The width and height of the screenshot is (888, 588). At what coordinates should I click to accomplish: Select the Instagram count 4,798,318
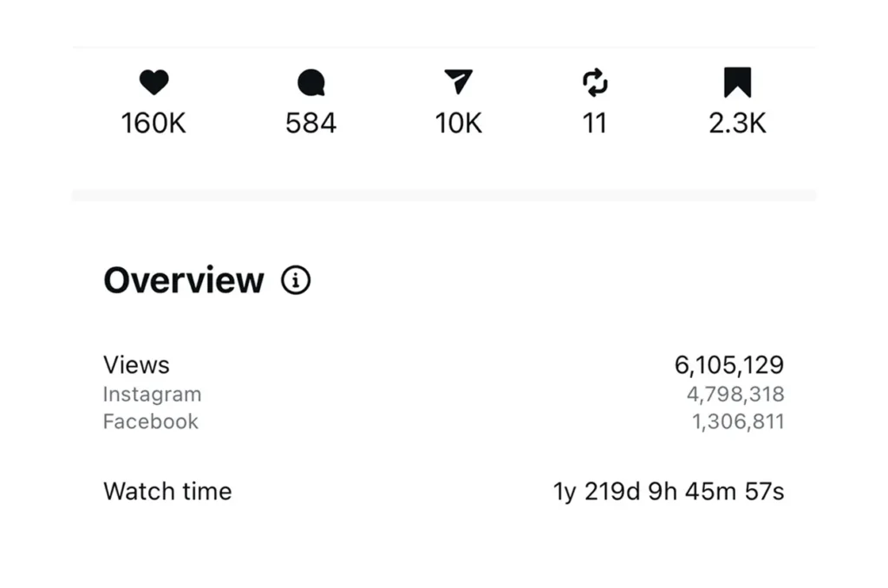[x=735, y=395]
